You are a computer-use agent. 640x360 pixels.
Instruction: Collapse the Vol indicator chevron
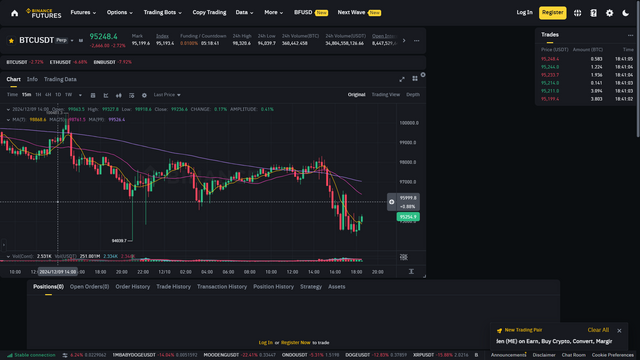[x=8, y=257]
